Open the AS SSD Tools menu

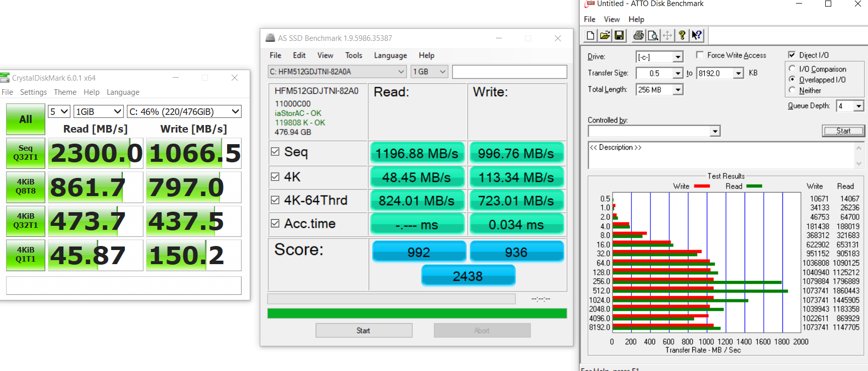point(353,55)
